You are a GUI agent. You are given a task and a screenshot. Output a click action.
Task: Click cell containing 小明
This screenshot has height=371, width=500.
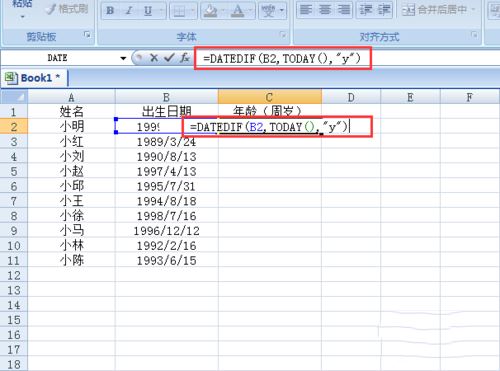pos(71,126)
